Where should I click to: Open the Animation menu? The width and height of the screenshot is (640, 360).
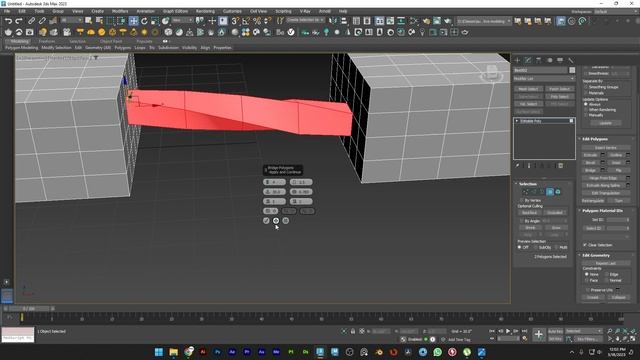145,11
